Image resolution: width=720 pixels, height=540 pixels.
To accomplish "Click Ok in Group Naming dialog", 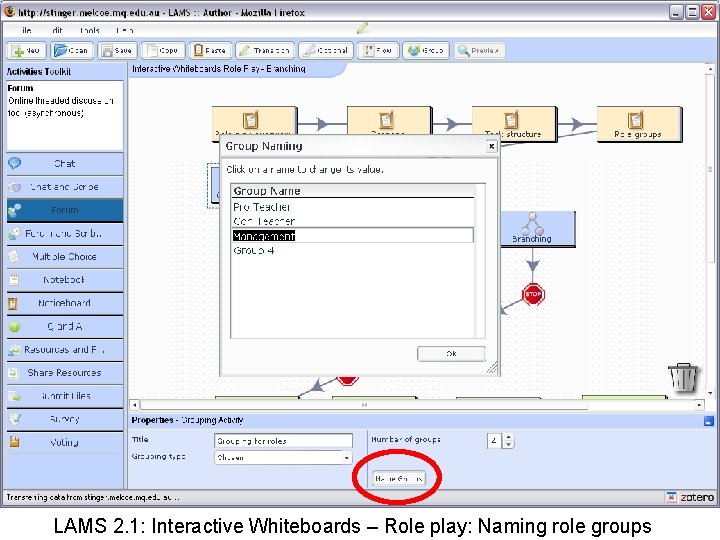I will coord(451,354).
